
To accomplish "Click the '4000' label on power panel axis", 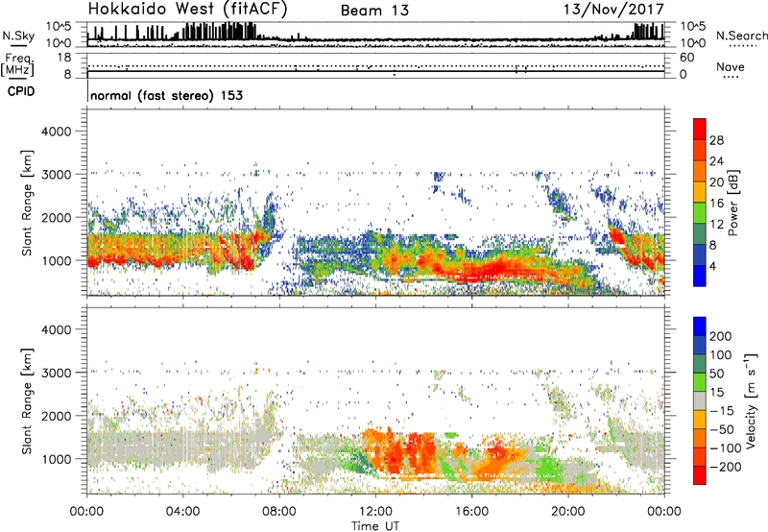I will (56, 132).
